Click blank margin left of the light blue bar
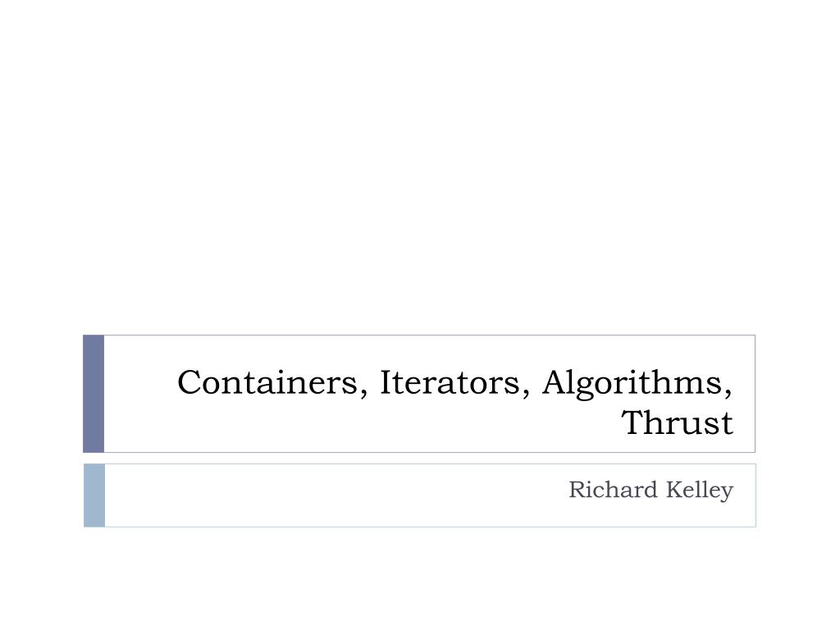This screenshot has width=840, height=630. point(41,495)
